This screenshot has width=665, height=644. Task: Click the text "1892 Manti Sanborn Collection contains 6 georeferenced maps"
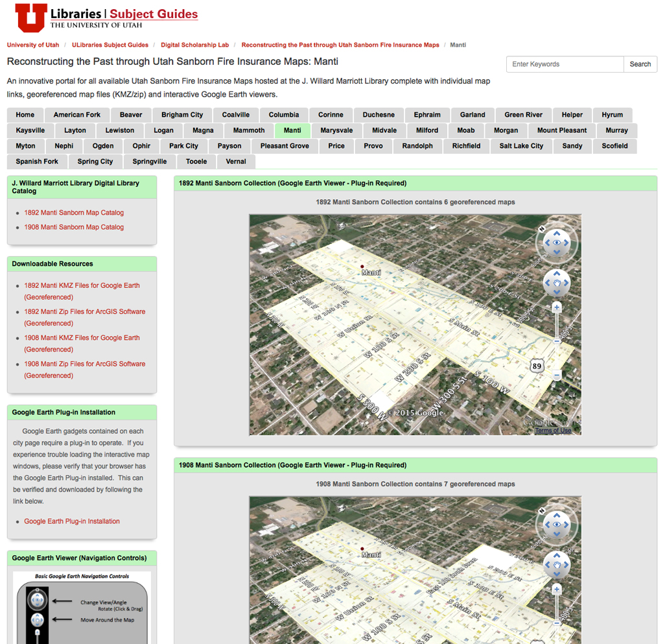tap(415, 202)
